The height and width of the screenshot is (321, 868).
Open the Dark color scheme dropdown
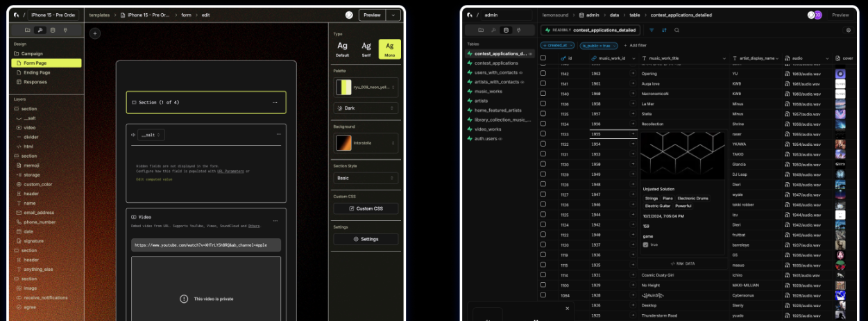(366, 108)
